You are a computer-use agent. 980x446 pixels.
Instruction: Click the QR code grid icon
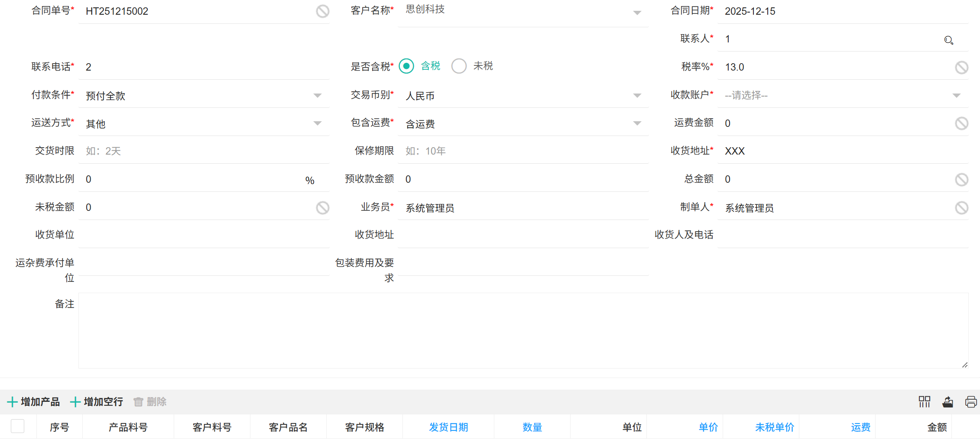point(924,402)
